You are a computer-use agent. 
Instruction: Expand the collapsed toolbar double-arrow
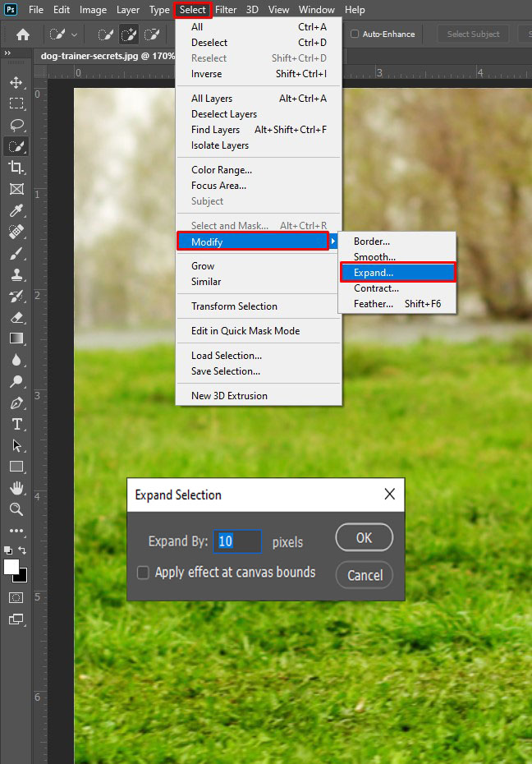7,53
